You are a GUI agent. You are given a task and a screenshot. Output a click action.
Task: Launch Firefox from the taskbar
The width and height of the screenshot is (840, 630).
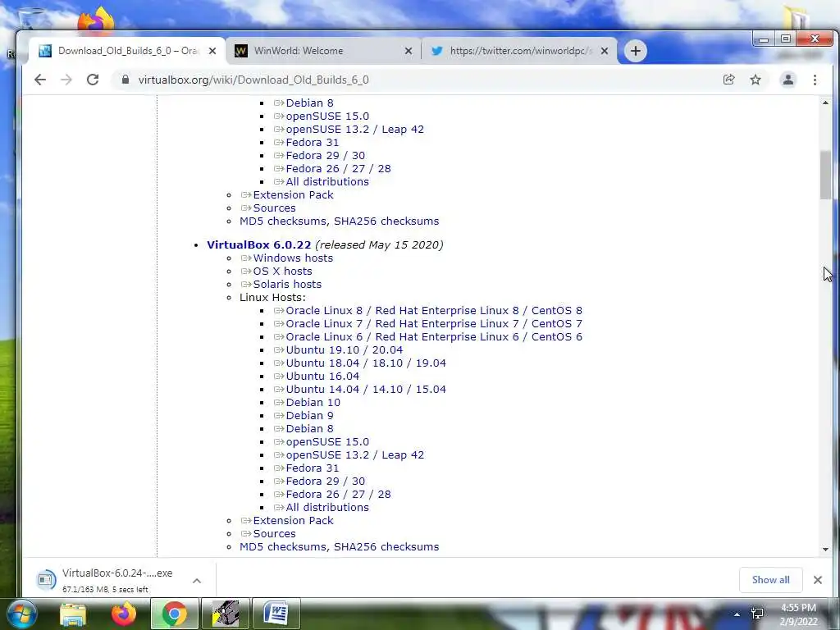pyautogui.click(x=124, y=614)
